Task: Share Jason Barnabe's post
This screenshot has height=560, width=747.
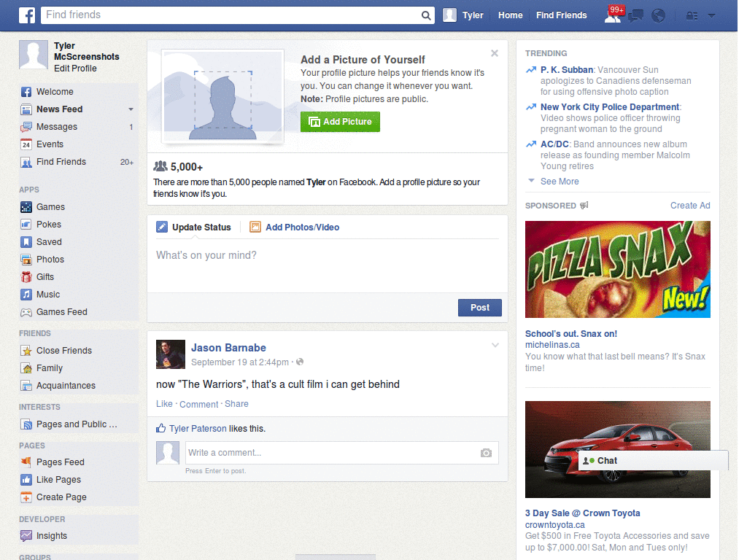Action: [236, 404]
